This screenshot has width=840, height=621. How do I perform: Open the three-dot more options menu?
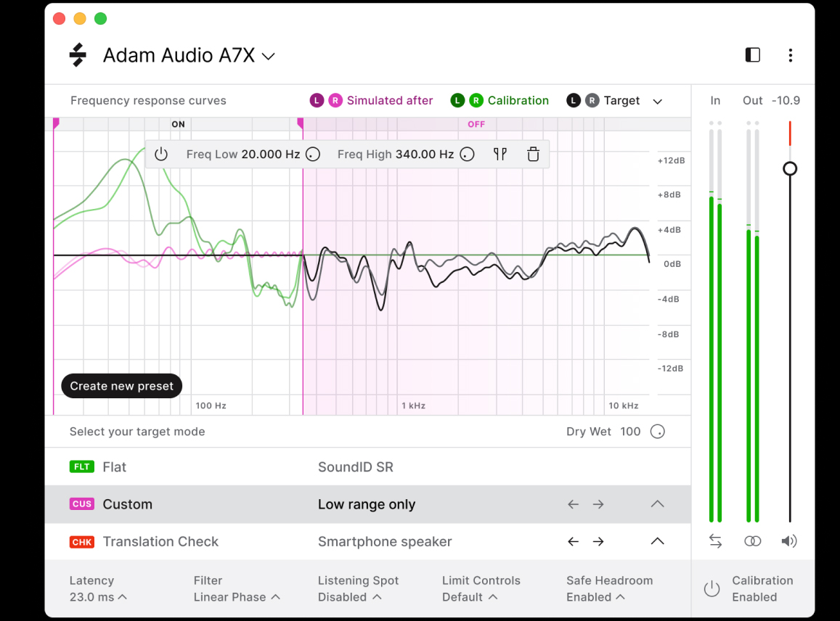point(790,55)
